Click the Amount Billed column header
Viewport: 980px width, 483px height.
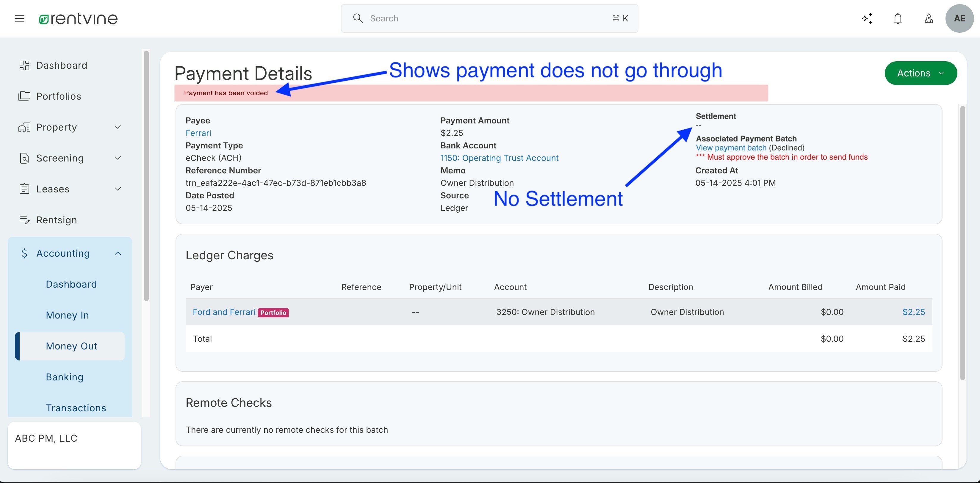tap(795, 287)
